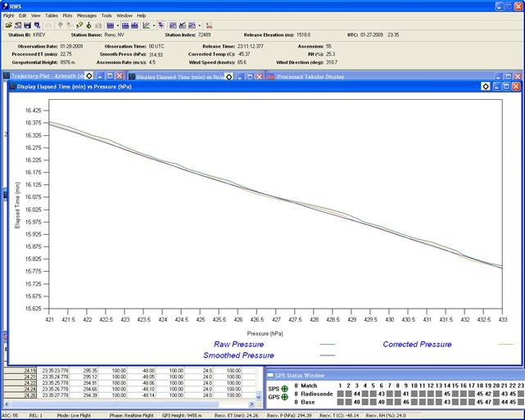Screen dimensions: 525x420
Task: Open the Window menu
Action: pos(124,16)
